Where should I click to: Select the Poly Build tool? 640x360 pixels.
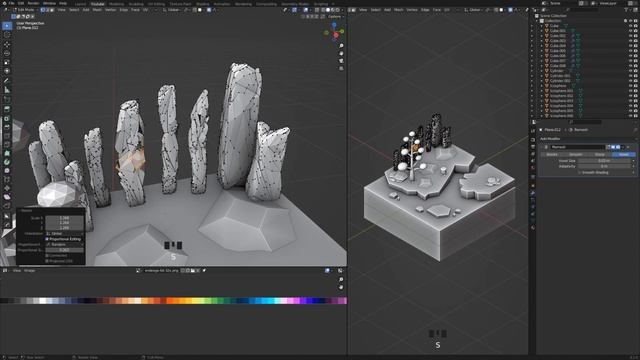(7, 153)
